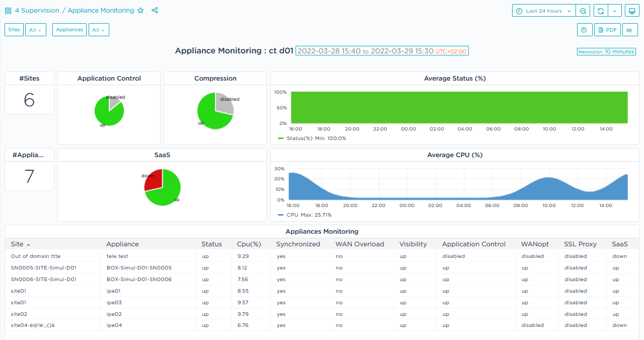
Task: Open the refresh interval chevron dropdown
Action: coord(615,10)
